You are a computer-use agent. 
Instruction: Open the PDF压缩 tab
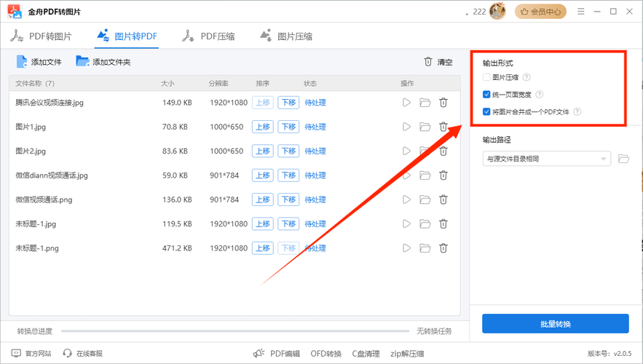208,36
